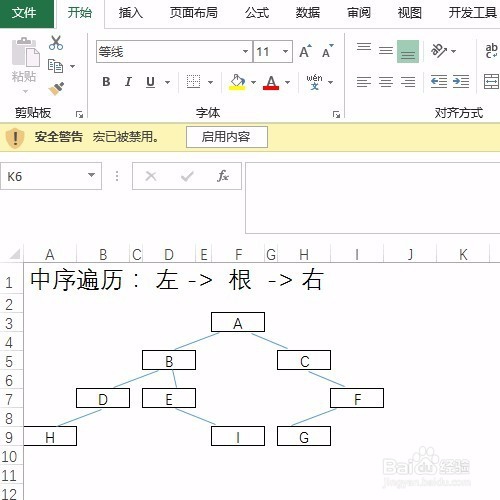Click the formula enter checkmark

click(187, 176)
